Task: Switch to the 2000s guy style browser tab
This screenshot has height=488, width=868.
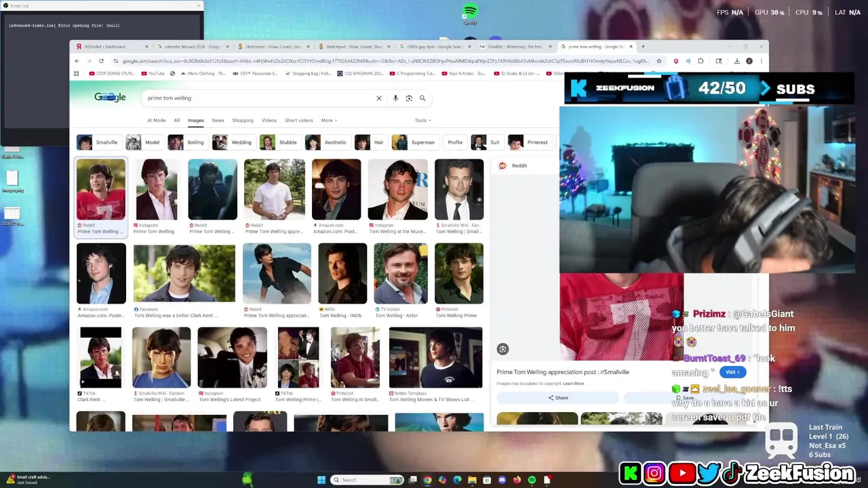Action: point(434,47)
